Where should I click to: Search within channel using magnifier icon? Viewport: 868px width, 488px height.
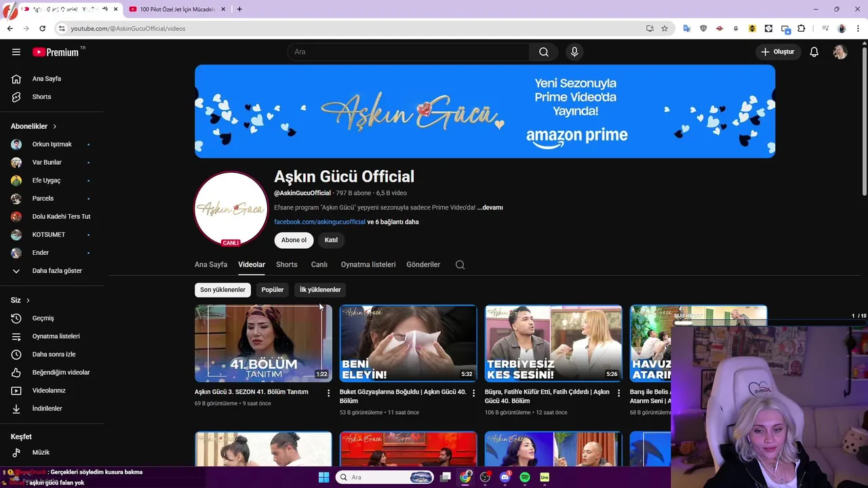point(460,264)
